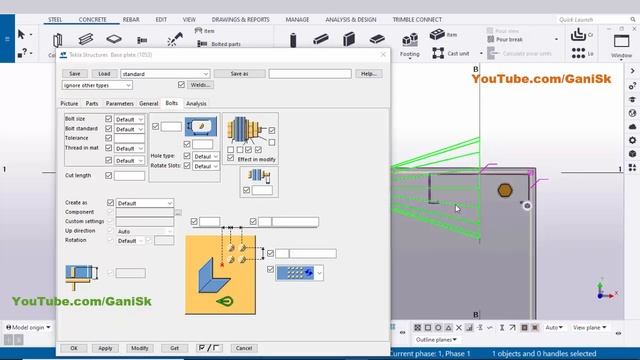This screenshot has width=640, height=360.
Task: Toggle the checkbox beside Welds button
Action: tap(181, 84)
